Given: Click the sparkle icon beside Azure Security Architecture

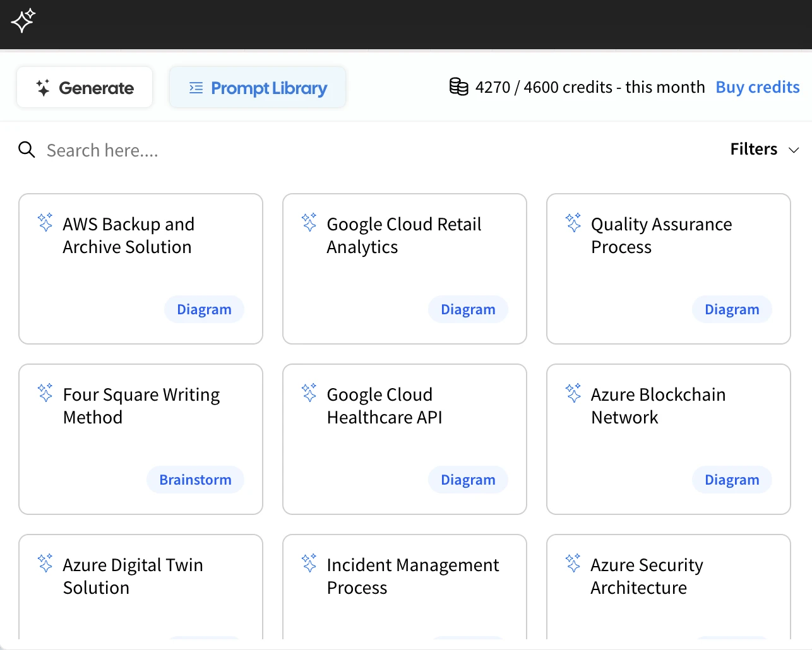Looking at the screenshot, I should coord(573,563).
